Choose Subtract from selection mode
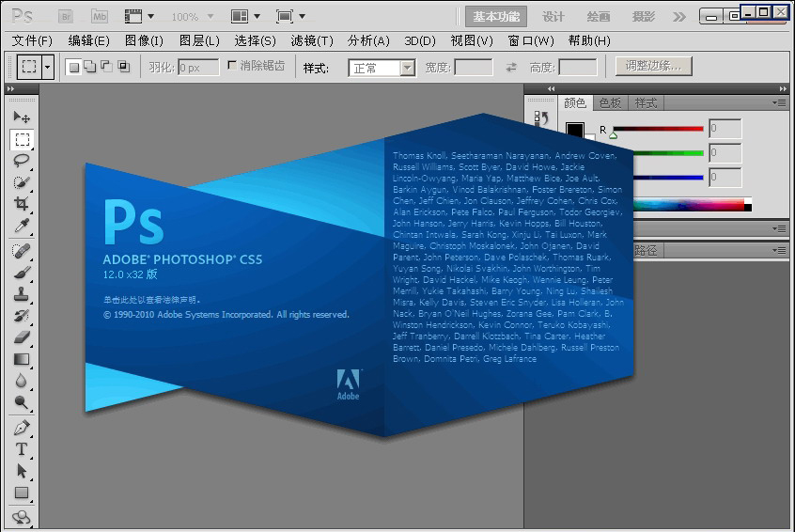Viewport: 795px width, 532px height. tap(107, 67)
